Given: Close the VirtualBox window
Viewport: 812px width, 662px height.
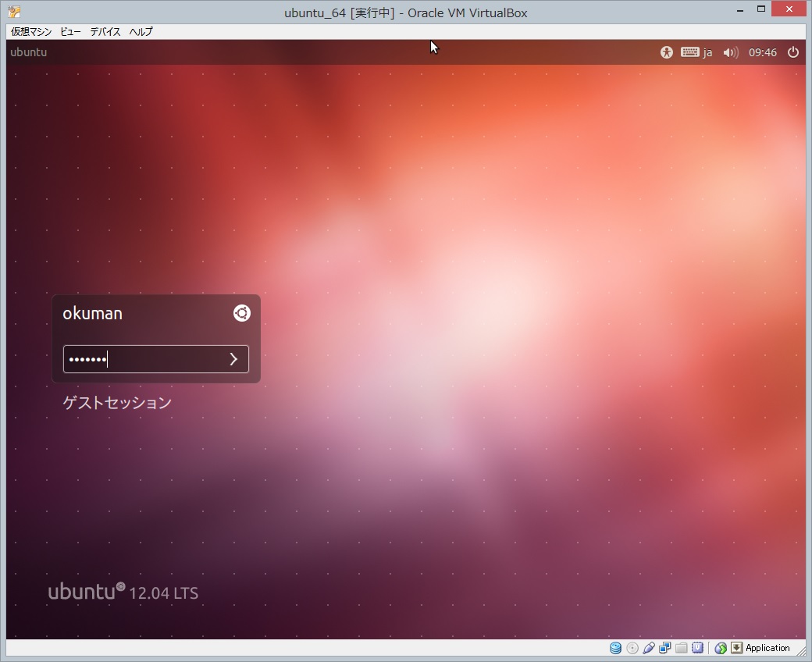Looking at the screenshot, I should point(789,9).
